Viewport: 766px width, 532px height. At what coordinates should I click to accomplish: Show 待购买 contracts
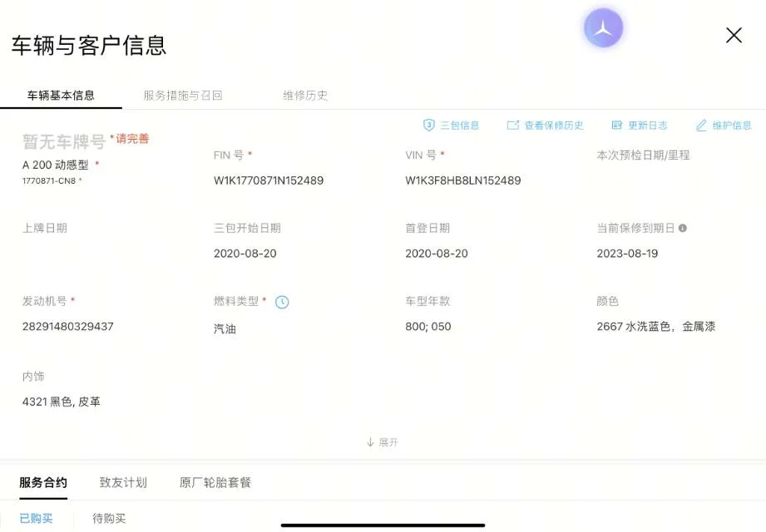[109, 519]
